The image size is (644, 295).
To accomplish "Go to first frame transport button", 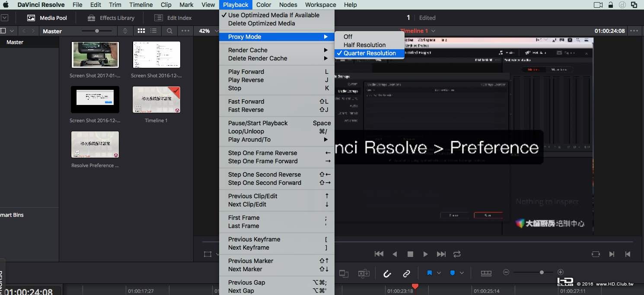I will pos(379,254).
